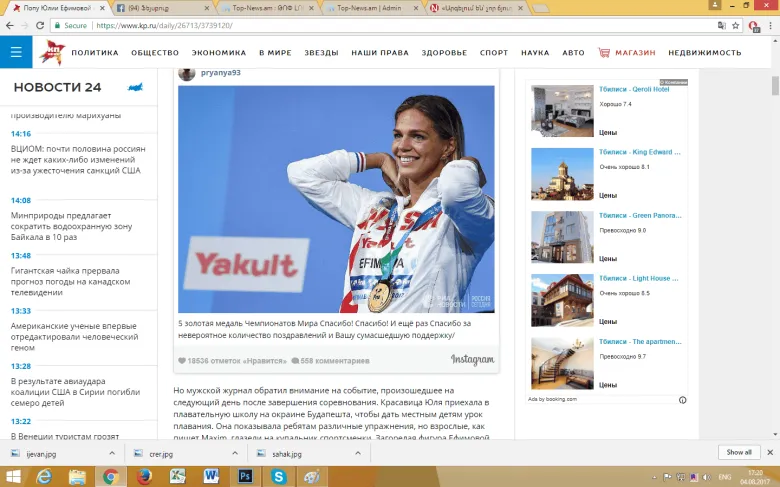
Task: Click the Instagram logo in the embedded post
Action: click(471, 360)
